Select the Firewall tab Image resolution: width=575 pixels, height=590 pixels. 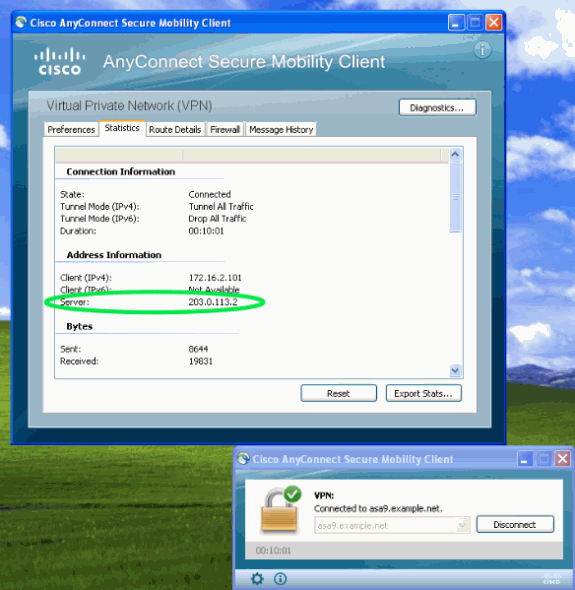click(225, 129)
